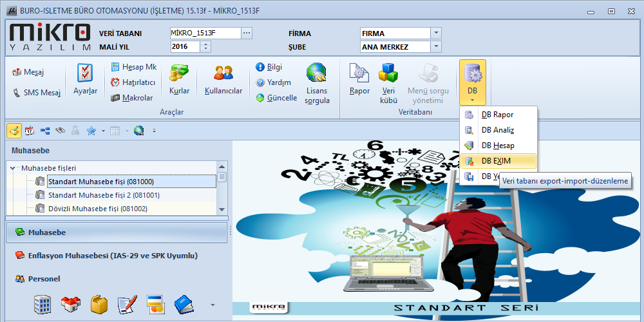The height and width of the screenshot is (322, 644).
Task: Click the binoculars search icon
Action: 61,131
